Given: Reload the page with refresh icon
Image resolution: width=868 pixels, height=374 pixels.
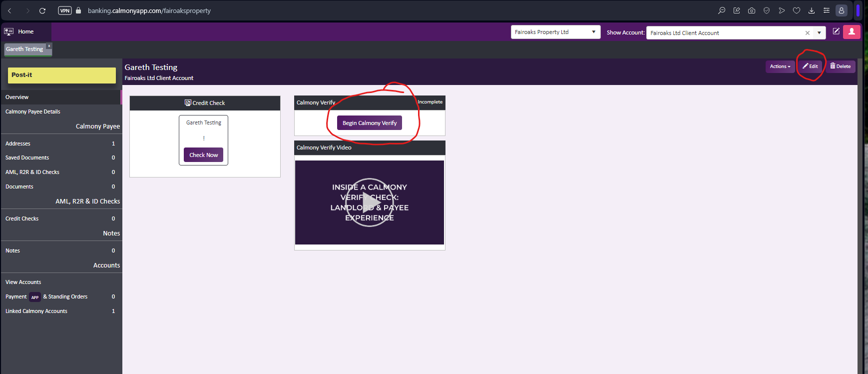Looking at the screenshot, I should click(x=42, y=10).
